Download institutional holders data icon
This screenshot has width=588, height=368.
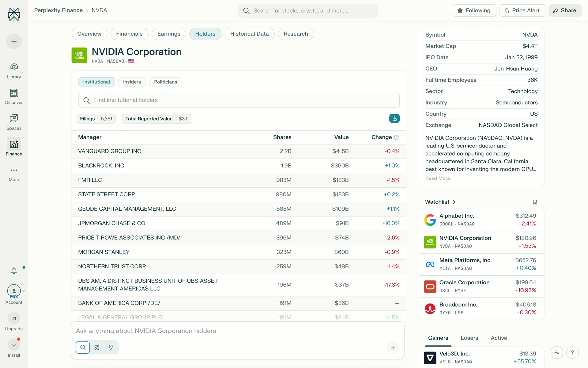point(394,118)
